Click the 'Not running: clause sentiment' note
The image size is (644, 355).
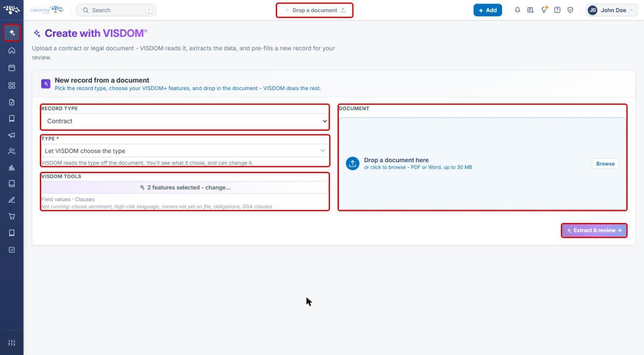[157, 206]
